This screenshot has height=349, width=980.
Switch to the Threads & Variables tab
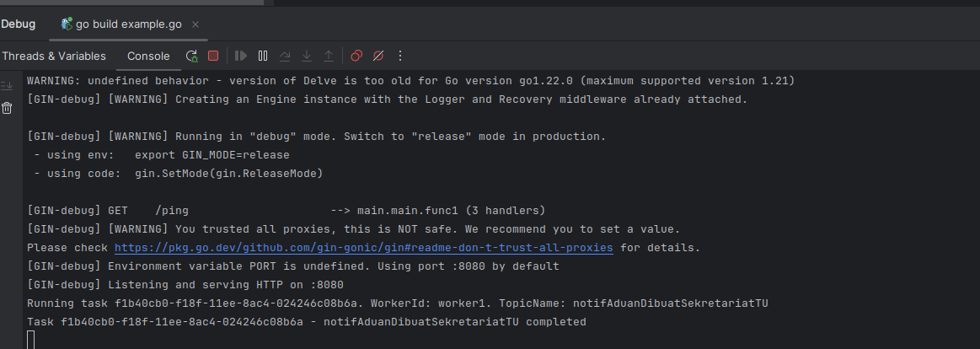coord(54,56)
